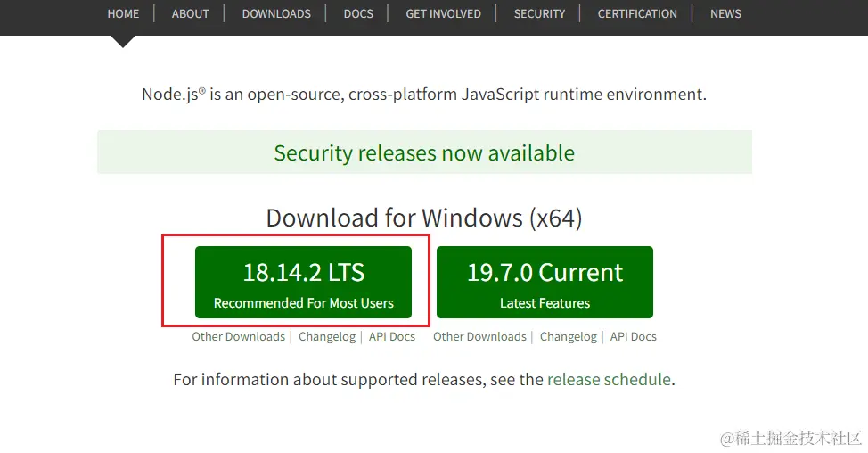Go to the ABOUT page
868x453 pixels.
click(190, 14)
